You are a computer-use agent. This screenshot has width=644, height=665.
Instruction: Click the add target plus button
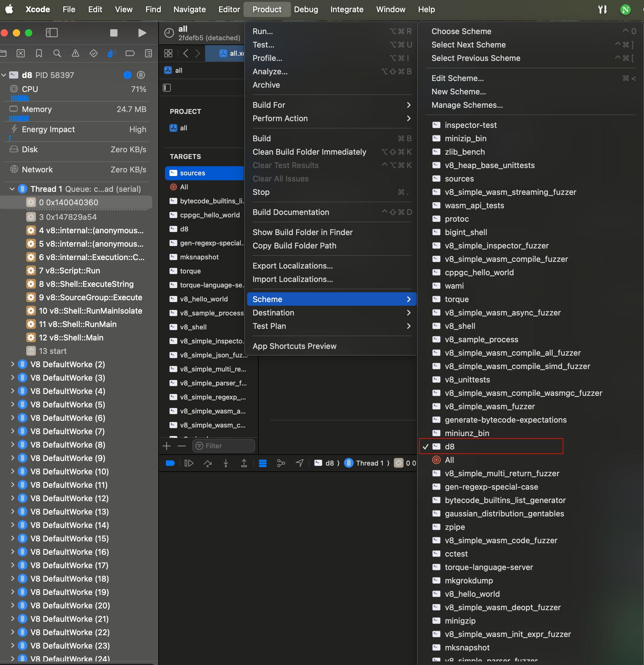(167, 446)
